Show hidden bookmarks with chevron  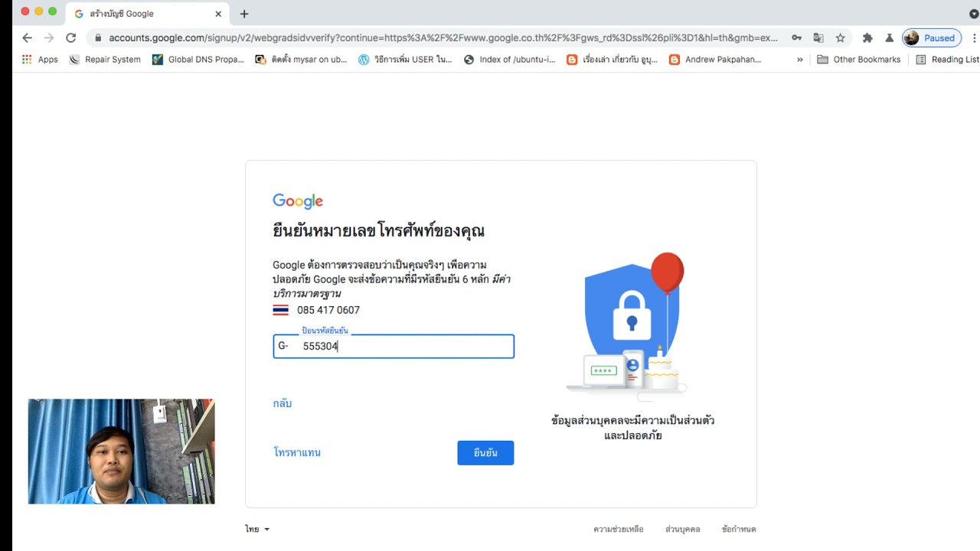800,59
